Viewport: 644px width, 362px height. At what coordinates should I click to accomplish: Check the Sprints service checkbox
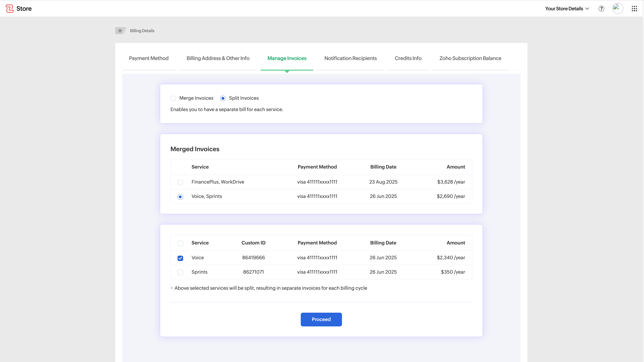click(180, 272)
